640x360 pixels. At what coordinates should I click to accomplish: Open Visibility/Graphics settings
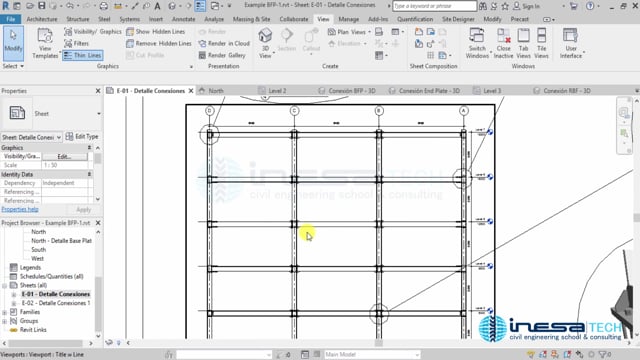pos(93,32)
